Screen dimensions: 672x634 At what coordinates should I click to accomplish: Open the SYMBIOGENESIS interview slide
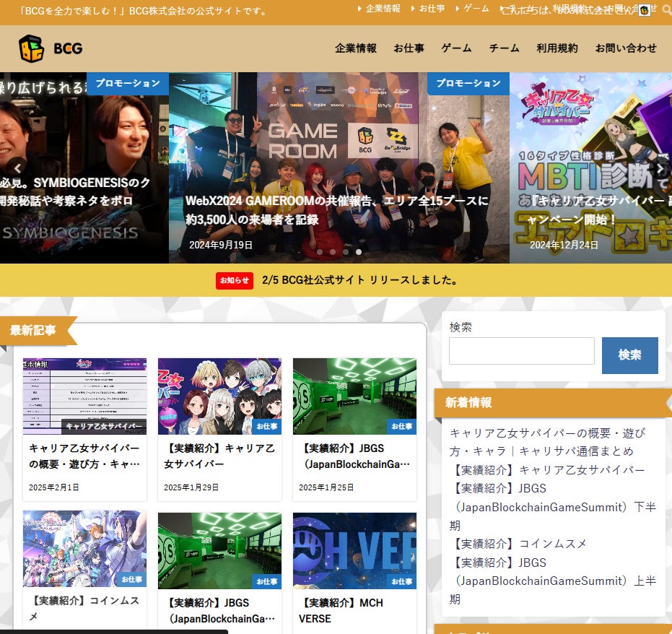click(84, 168)
